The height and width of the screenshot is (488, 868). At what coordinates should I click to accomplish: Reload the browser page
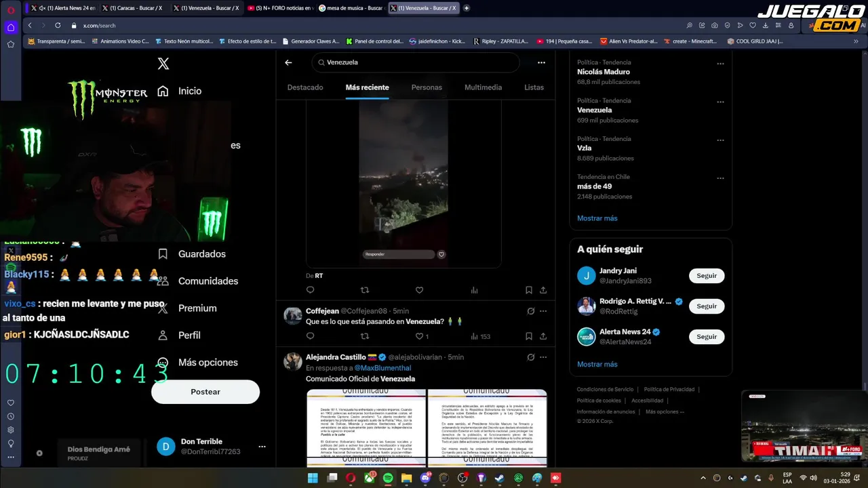[58, 25]
